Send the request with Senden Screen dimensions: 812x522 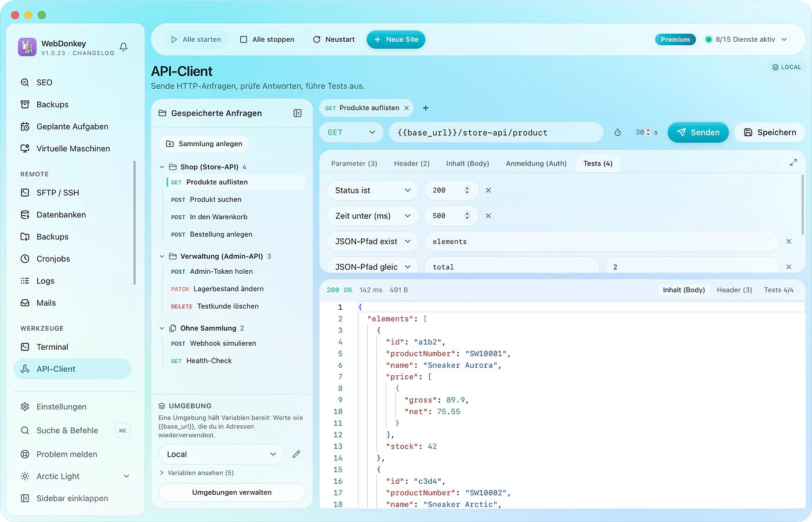[698, 132]
